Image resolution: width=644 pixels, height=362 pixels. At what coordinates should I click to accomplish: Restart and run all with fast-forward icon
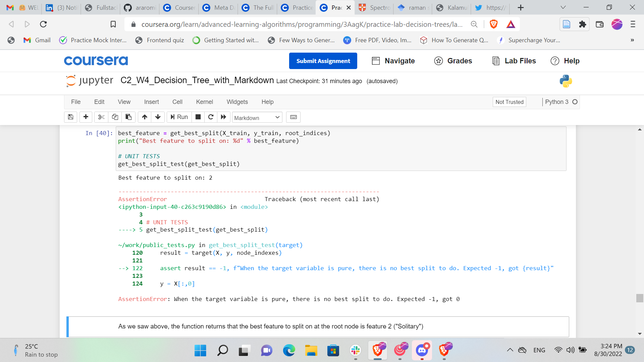(x=223, y=117)
